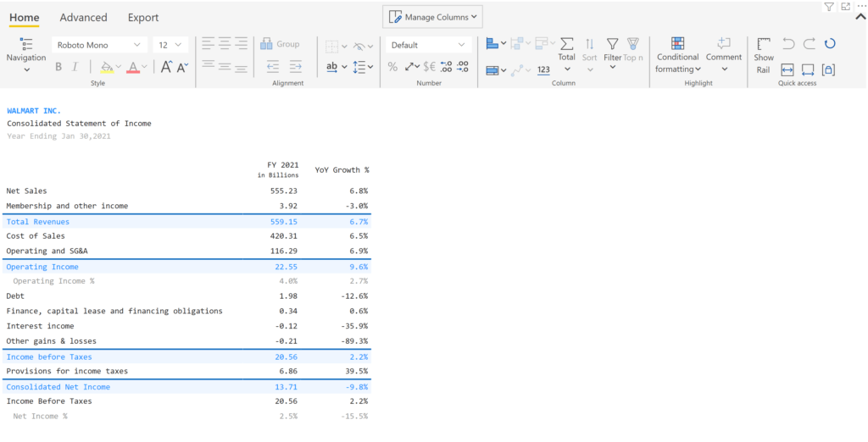Viewport: 868px width, 442px height.
Task: Align text right horizontally
Action: [241, 44]
